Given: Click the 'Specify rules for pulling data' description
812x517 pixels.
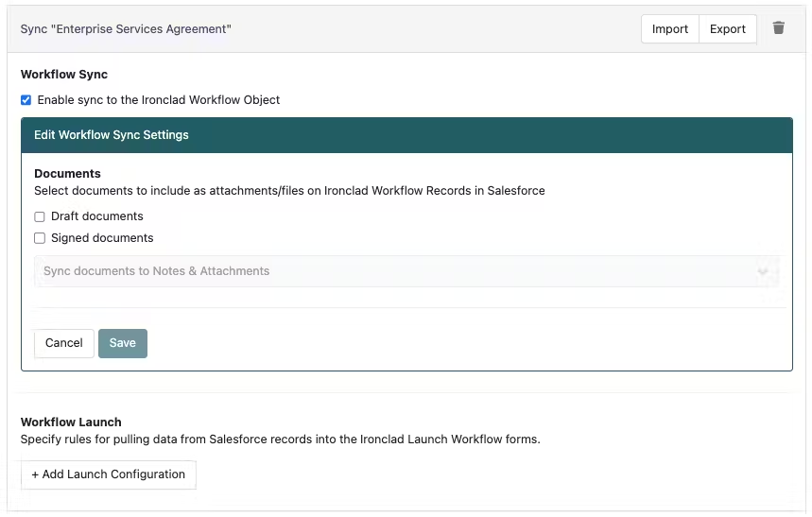Looking at the screenshot, I should click(280, 439).
